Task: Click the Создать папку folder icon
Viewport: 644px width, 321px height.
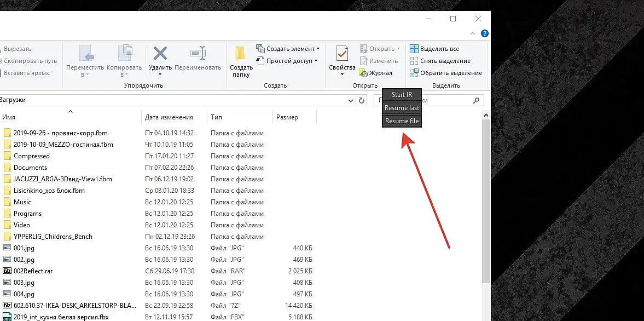Action: tap(240, 54)
